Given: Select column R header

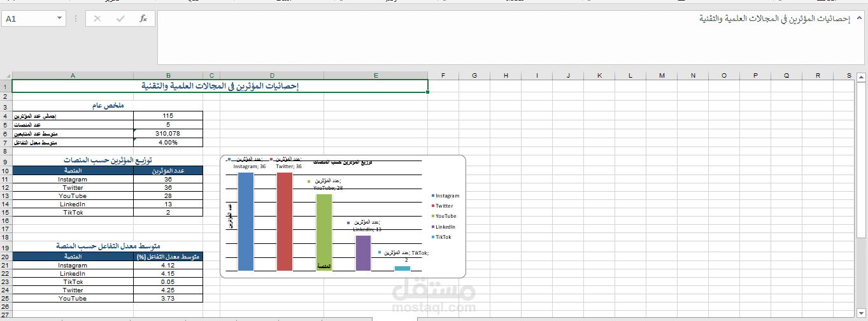Looking at the screenshot, I should 818,75.
